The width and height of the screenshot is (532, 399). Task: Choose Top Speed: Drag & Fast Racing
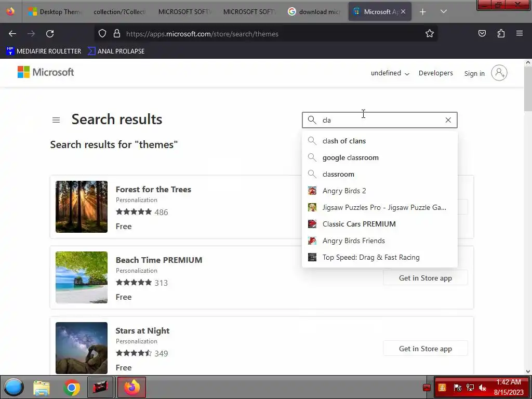pos(380,257)
